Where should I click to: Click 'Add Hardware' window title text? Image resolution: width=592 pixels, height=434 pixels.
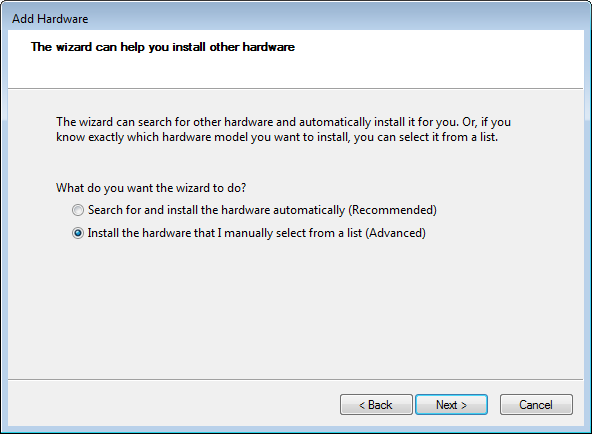click(50, 18)
